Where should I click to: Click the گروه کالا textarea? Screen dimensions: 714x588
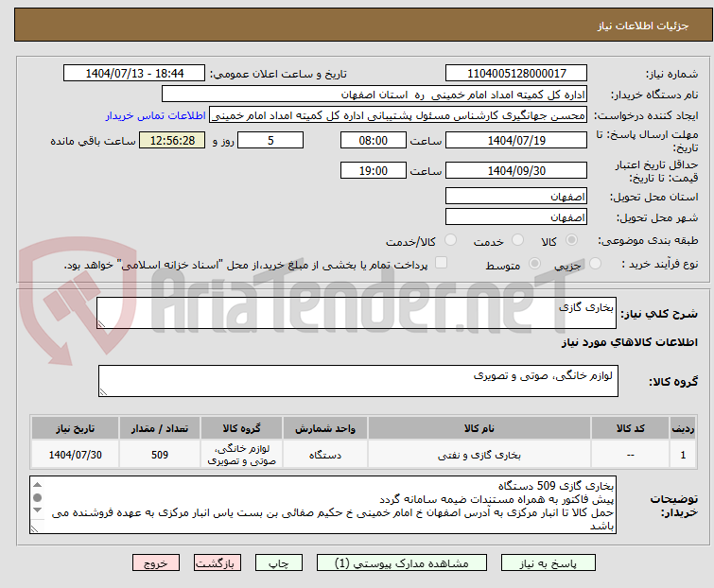tap(358, 381)
